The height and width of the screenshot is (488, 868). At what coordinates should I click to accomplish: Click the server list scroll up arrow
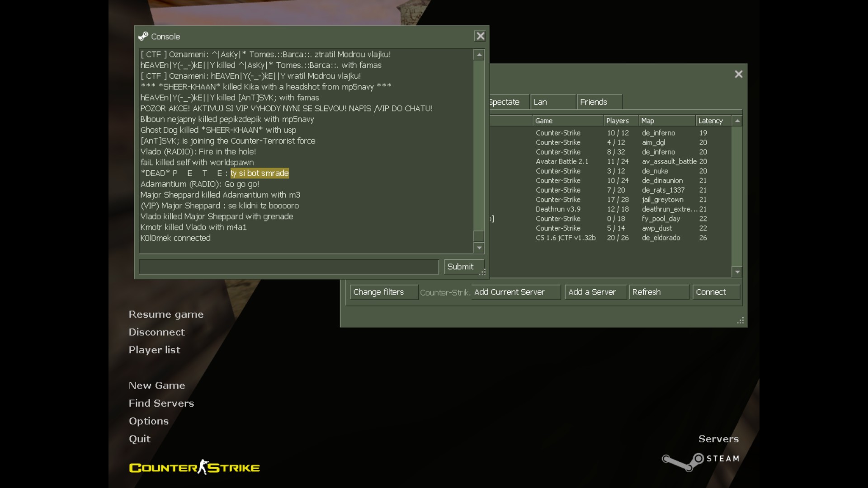[x=737, y=121]
